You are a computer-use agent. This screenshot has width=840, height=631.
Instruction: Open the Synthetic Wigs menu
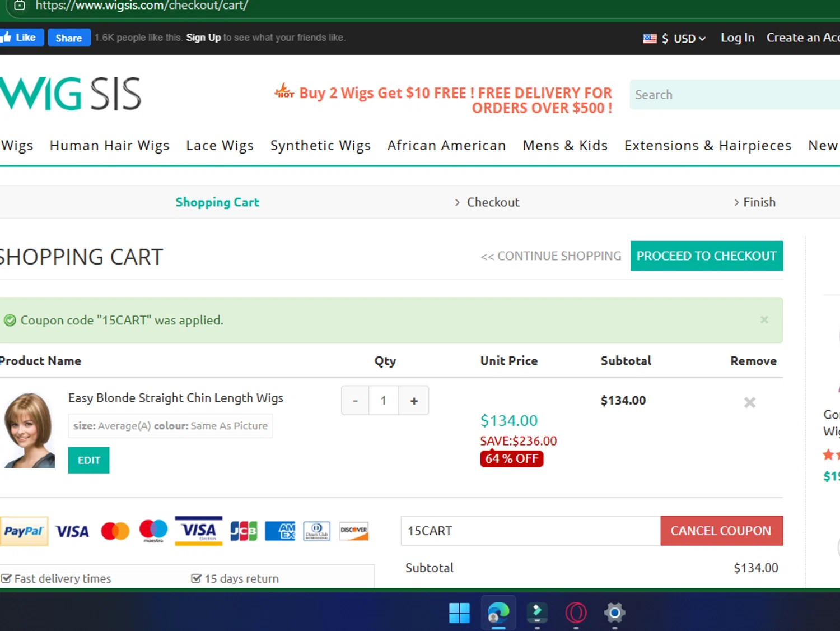(320, 146)
